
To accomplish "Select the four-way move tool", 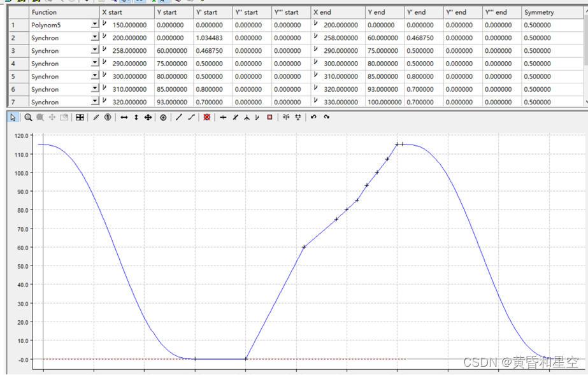I will click(148, 118).
